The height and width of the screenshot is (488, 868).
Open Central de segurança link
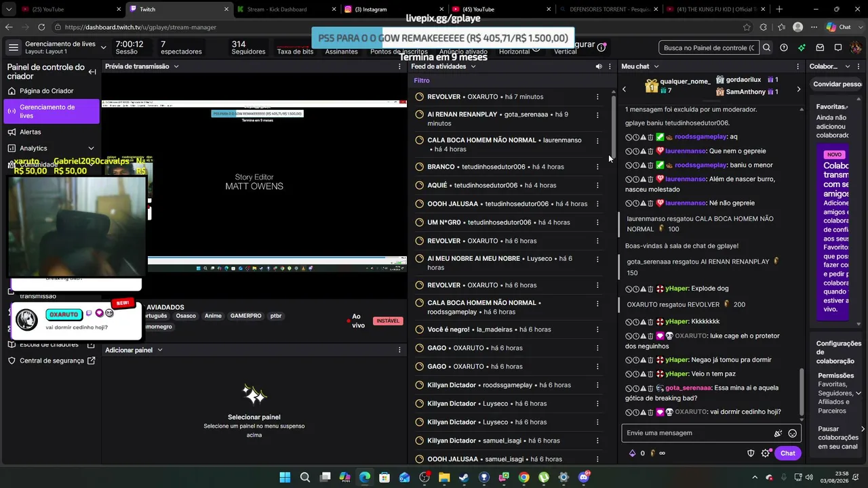(52, 361)
